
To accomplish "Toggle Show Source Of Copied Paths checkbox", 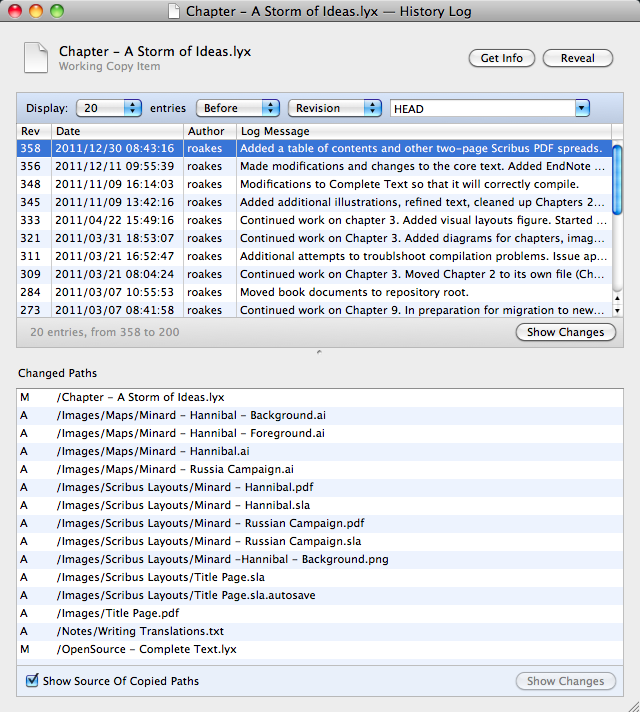I will click(33, 681).
